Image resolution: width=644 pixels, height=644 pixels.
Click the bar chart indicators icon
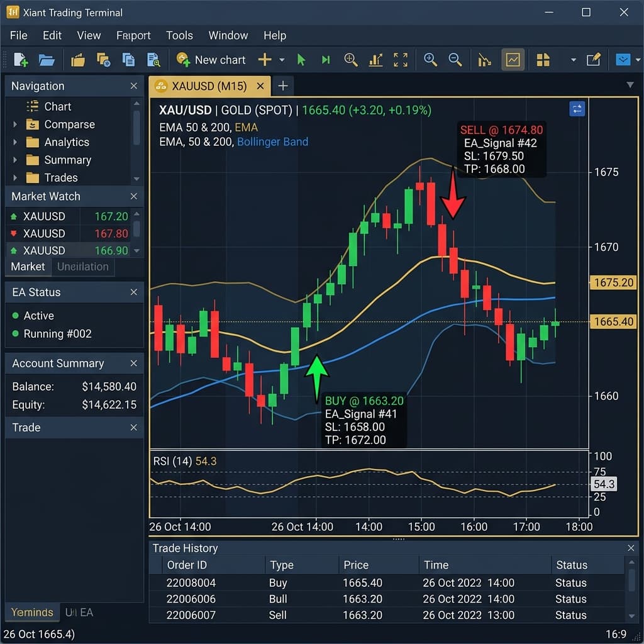click(376, 60)
